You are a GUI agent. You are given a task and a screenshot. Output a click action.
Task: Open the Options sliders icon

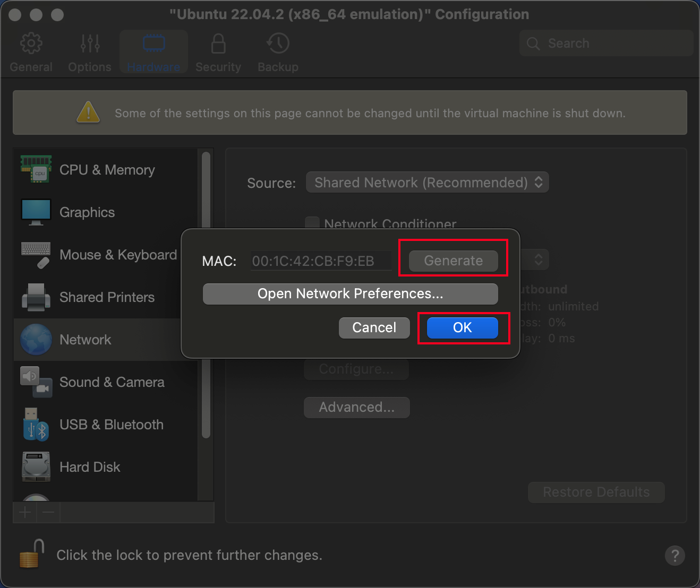coord(90,44)
